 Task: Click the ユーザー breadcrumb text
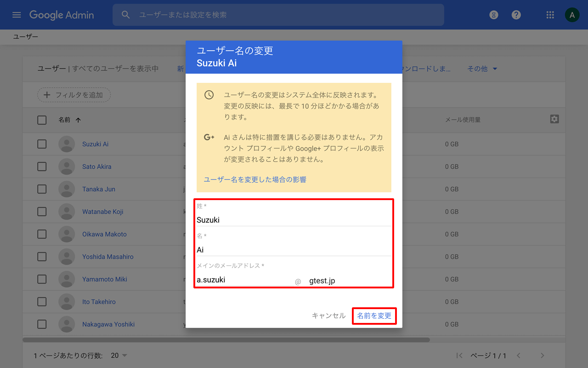tap(25, 37)
